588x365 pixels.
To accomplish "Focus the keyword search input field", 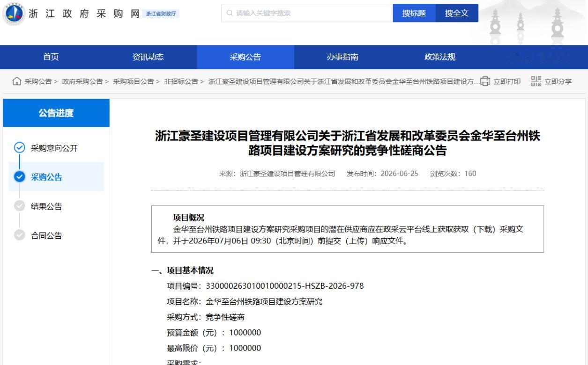I will tap(307, 13).
